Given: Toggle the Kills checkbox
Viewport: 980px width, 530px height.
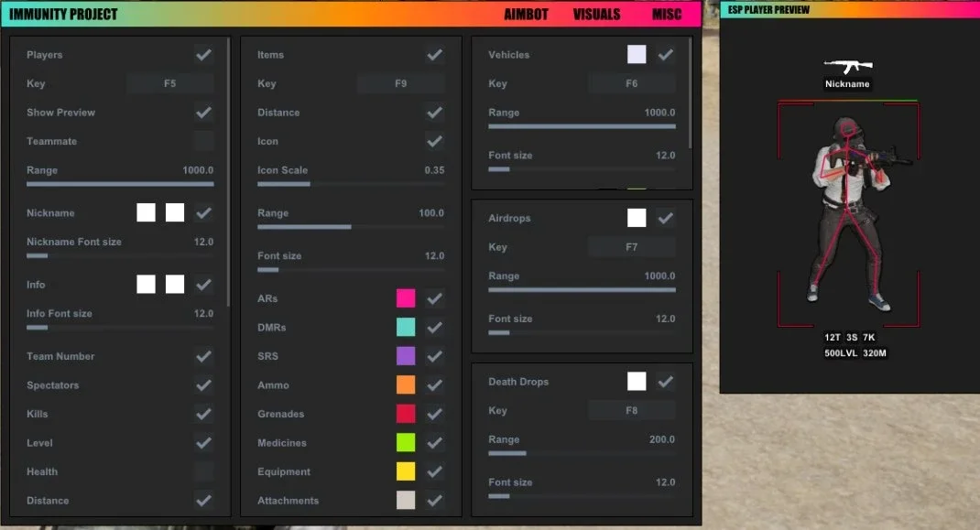Looking at the screenshot, I should [203, 414].
